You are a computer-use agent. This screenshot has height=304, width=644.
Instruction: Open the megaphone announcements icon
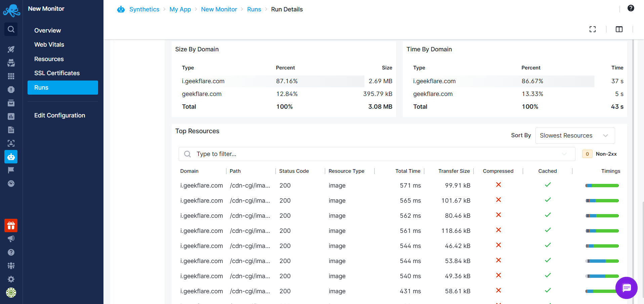click(x=11, y=239)
